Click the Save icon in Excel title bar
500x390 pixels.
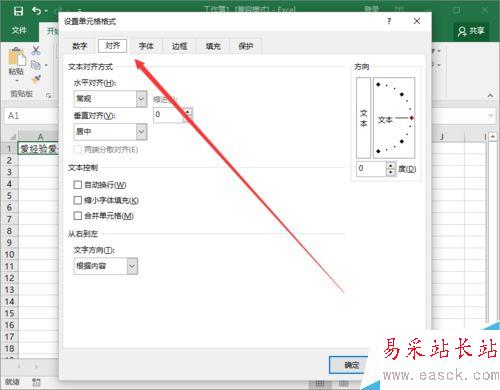[18, 11]
